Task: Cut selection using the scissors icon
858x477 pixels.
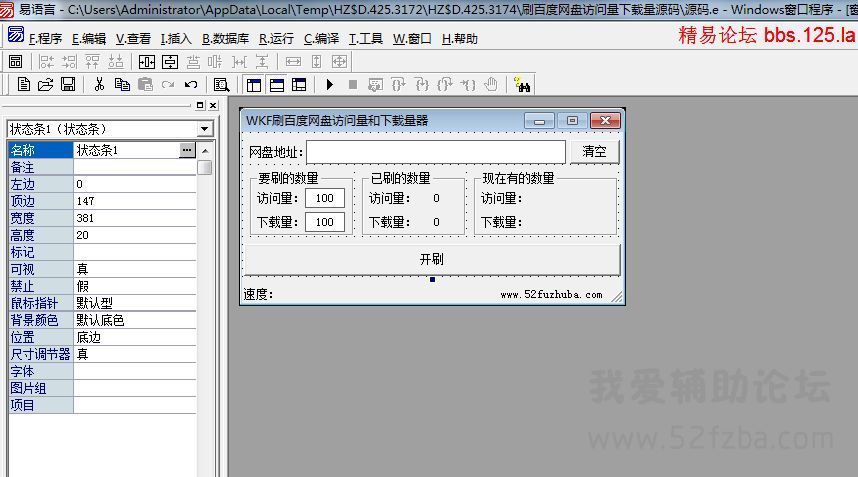Action: click(x=99, y=85)
